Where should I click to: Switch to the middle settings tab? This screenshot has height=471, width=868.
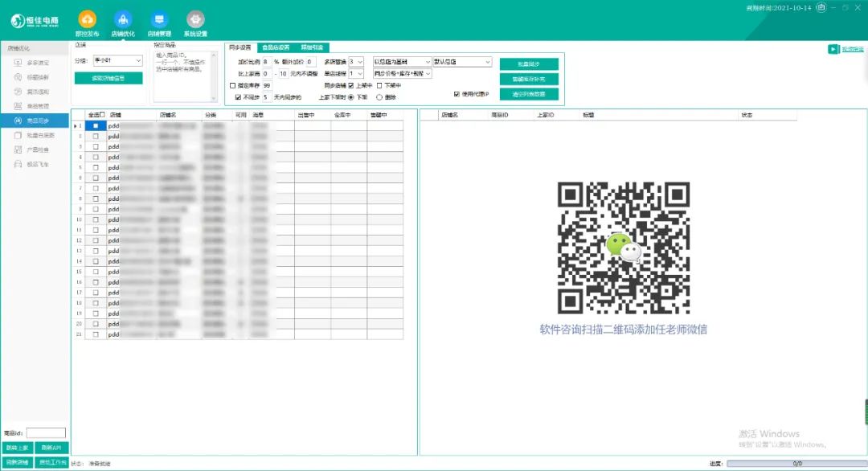coord(276,47)
